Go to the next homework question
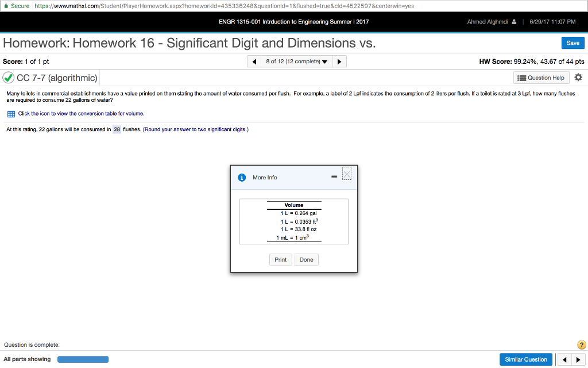 point(340,62)
